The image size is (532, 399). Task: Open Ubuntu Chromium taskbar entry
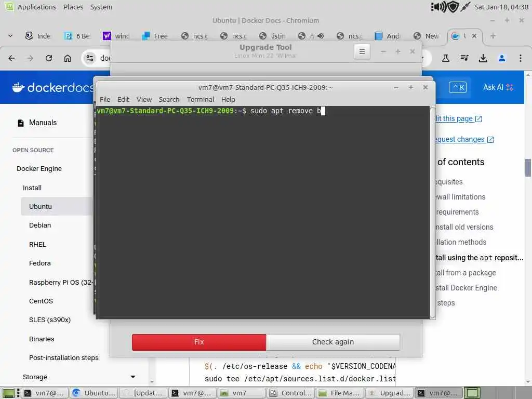94,393
